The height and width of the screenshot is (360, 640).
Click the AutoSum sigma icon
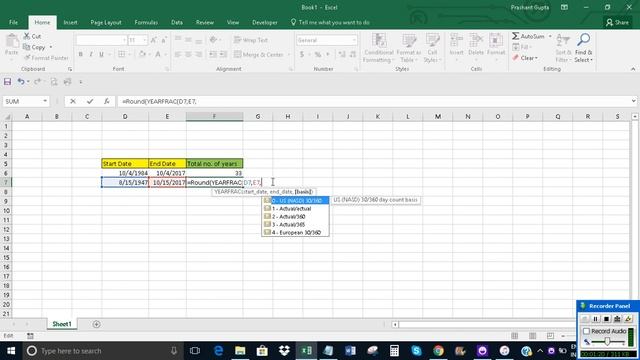coord(516,36)
